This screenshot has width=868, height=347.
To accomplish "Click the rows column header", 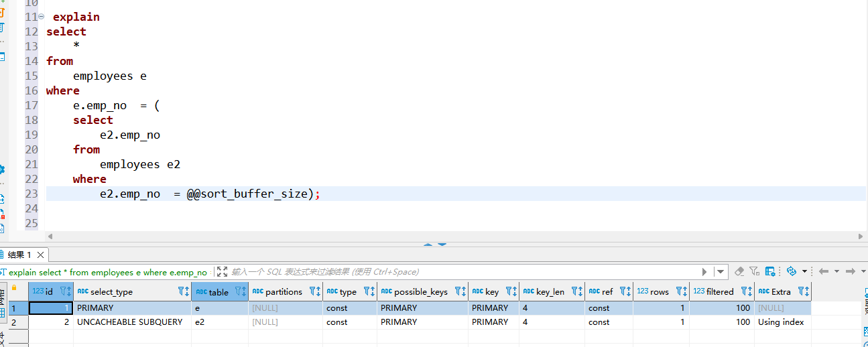I will point(660,292).
